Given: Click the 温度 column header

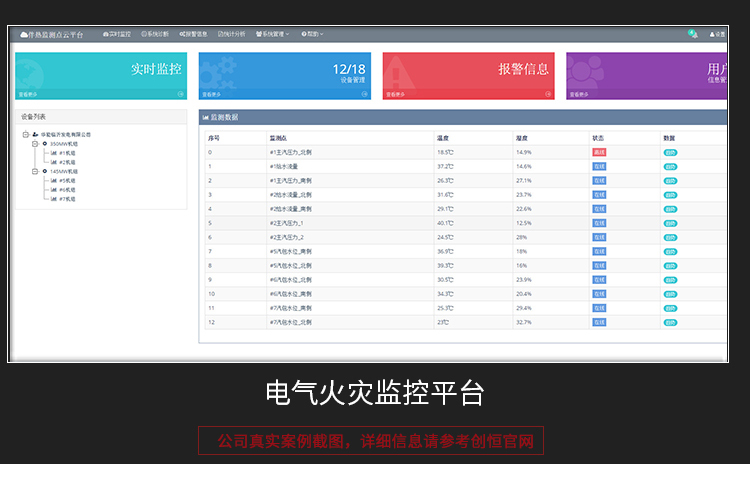Looking at the screenshot, I should pos(442,138).
